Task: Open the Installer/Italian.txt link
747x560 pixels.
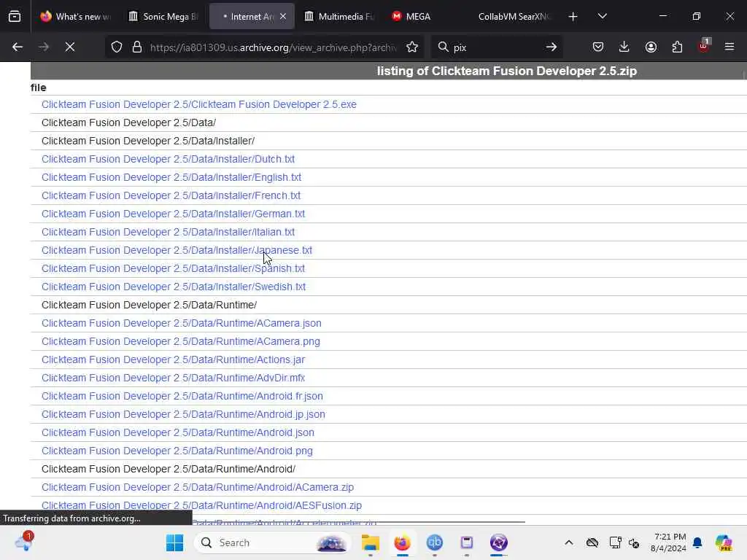Action: point(169,232)
